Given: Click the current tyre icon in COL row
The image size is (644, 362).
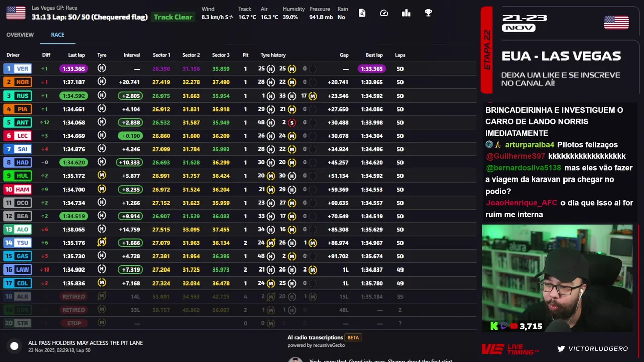Looking at the screenshot, I should point(102,283).
